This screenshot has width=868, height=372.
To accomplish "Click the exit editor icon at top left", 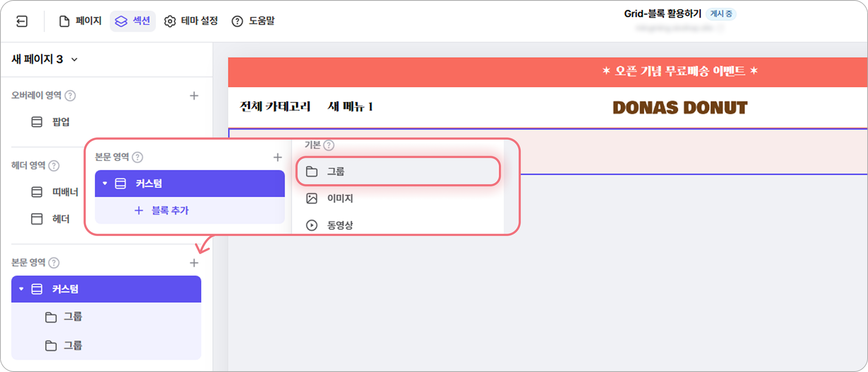I will (22, 21).
